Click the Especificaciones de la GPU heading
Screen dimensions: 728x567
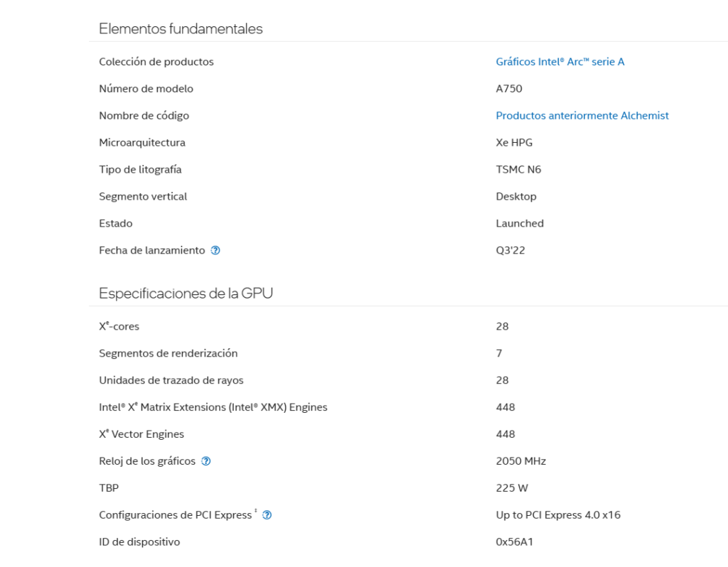[186, 293]
